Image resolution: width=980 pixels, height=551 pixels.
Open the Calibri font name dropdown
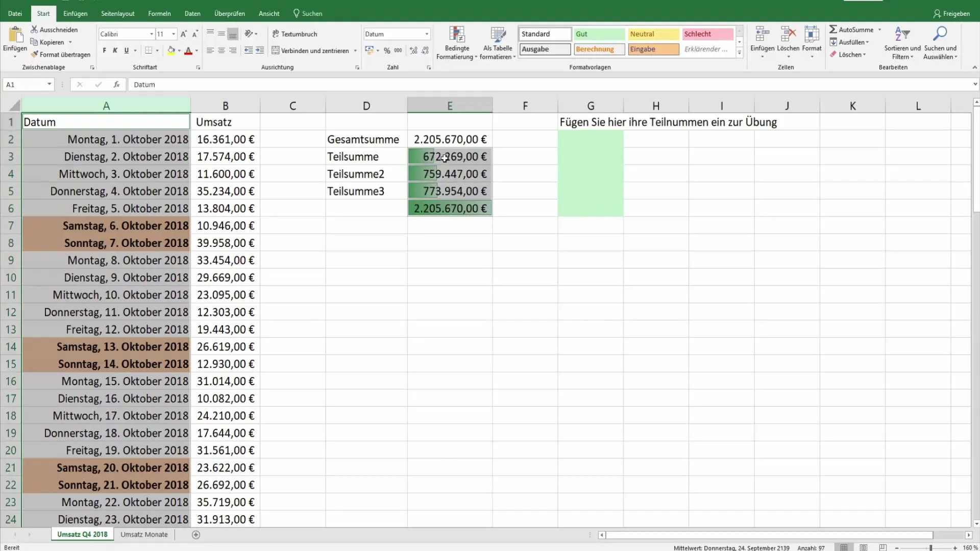(x=152, y=34)
